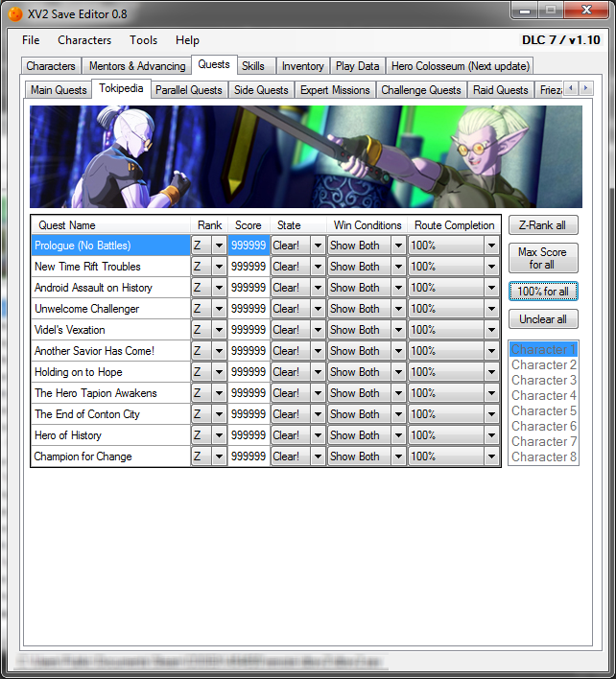Switch to the top-level Characters tab

[51, 66]
